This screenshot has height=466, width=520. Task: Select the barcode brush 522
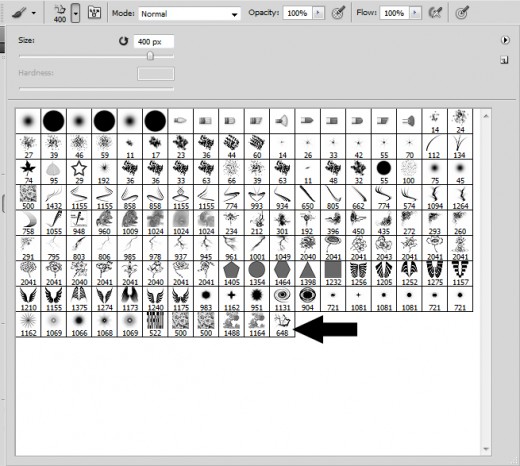pyautogui.click(x=155, y=324)
